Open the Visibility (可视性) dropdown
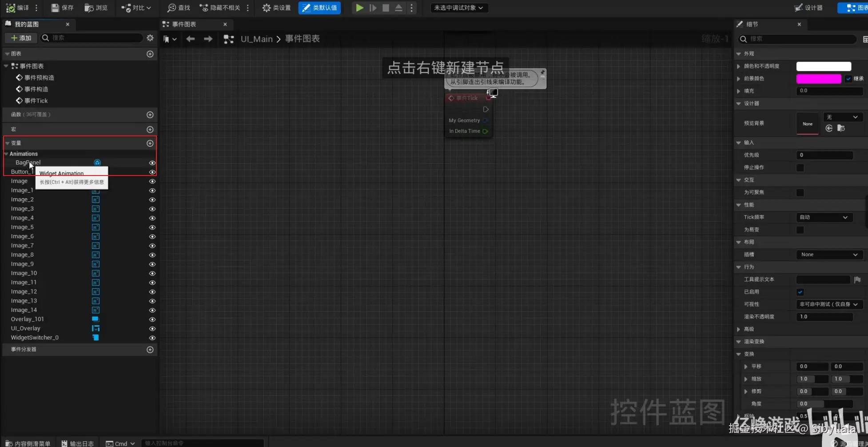 [829, 304]
